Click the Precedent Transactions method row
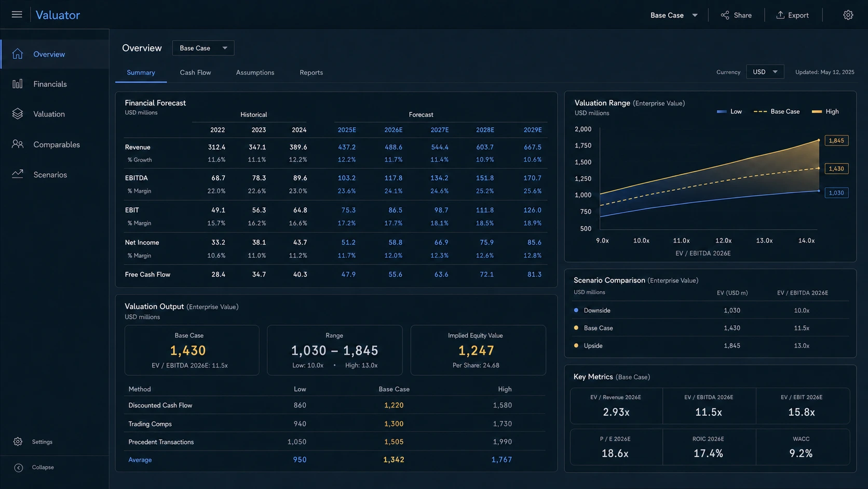868x489 pixels. 334,442
